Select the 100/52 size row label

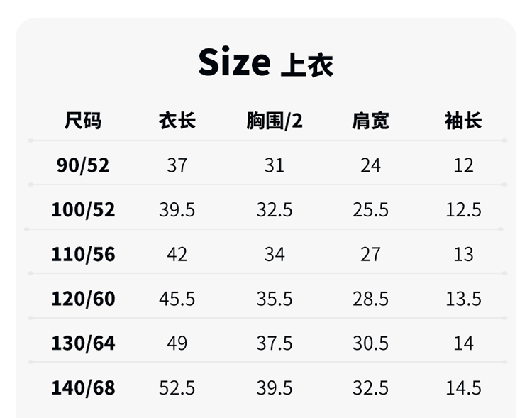pyautogui.click(x=83, y=210)
